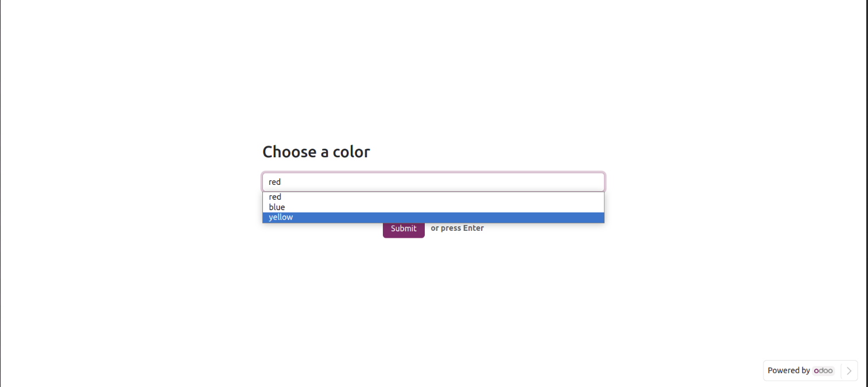
Task: Collapse the open color dropdown via its field
Action: tap(433, 182)
